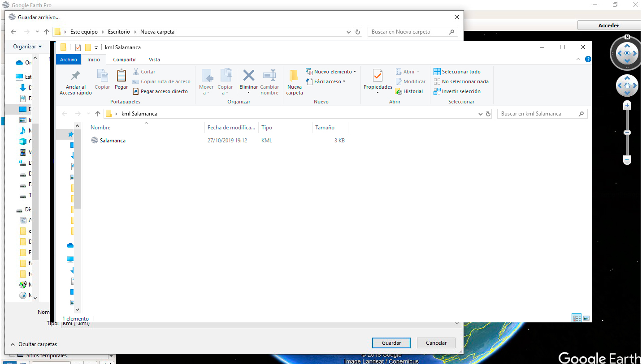
Task: Cut selection with the Cortar scissors
Action: click(144, 72)
